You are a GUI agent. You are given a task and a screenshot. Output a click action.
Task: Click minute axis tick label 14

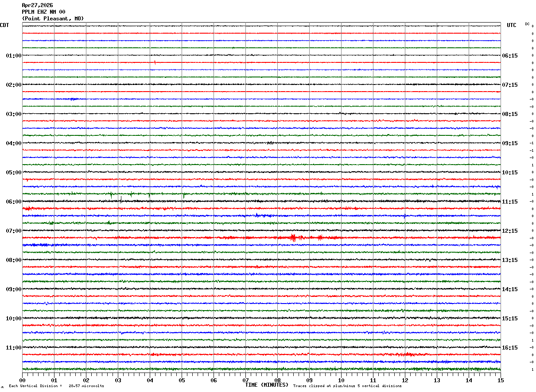click(x=469, y=380)
